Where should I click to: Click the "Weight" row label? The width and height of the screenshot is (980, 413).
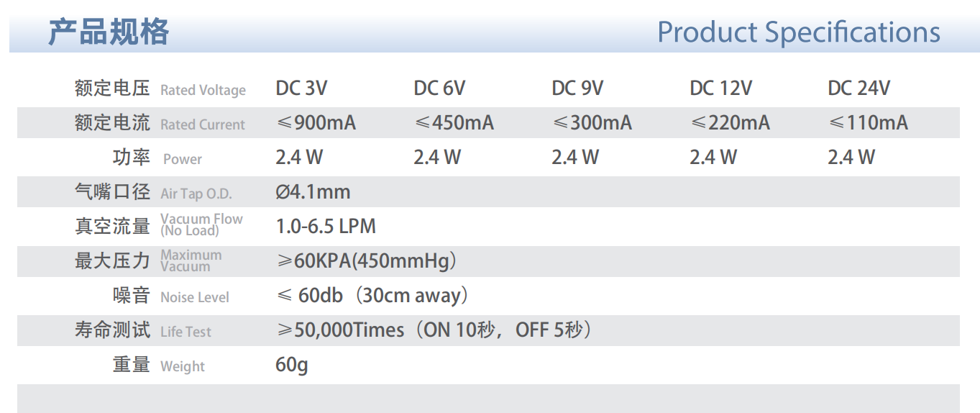coord(183,366)
